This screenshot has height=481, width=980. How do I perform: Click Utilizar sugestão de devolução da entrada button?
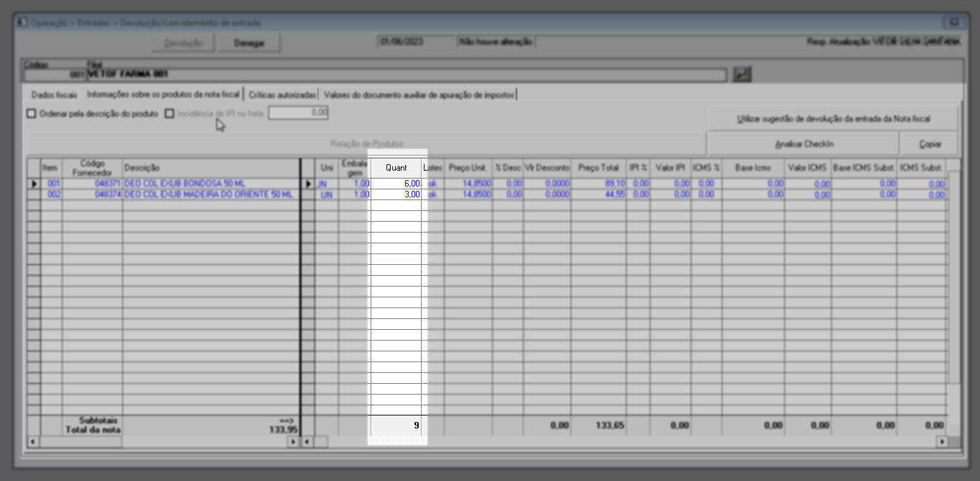click(833, 118)
